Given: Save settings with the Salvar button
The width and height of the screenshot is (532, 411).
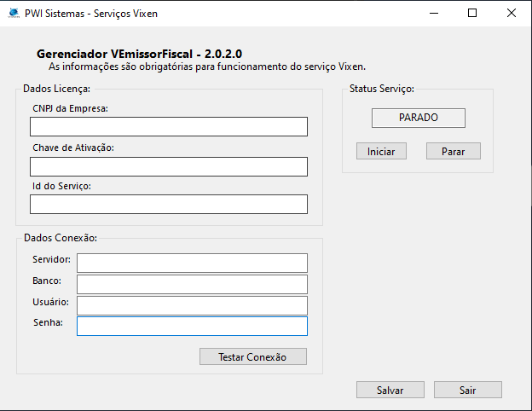Looking at the screenshot, I should (390, 390).
